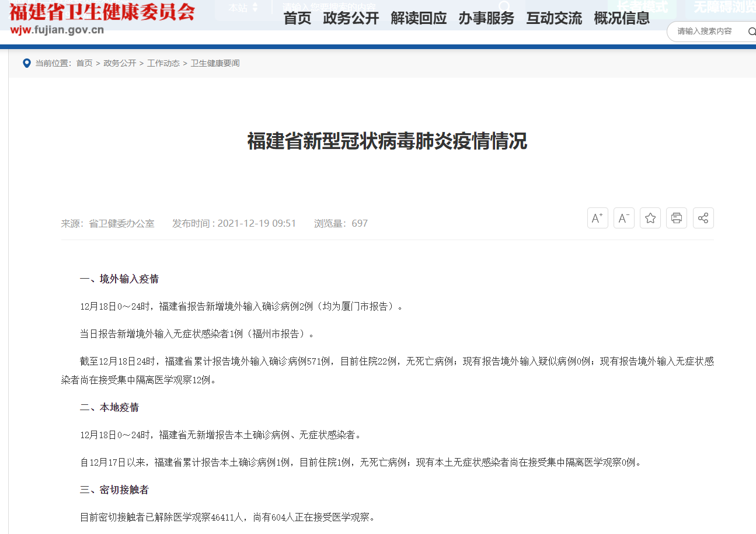
Task: Go to 卫生健康要闻 in the breadcrumb
Action: (x=215, y=63)
